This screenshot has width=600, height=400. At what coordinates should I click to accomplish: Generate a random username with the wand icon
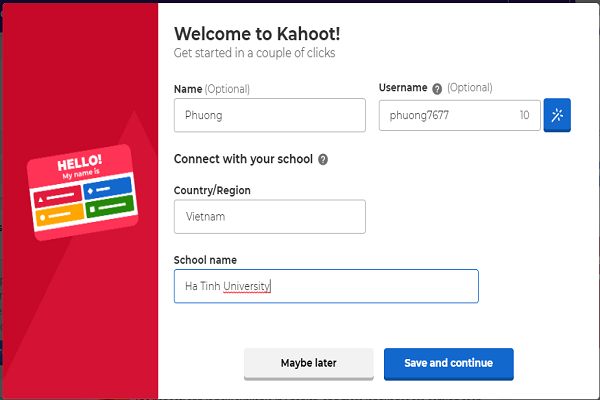coord(557,115)
